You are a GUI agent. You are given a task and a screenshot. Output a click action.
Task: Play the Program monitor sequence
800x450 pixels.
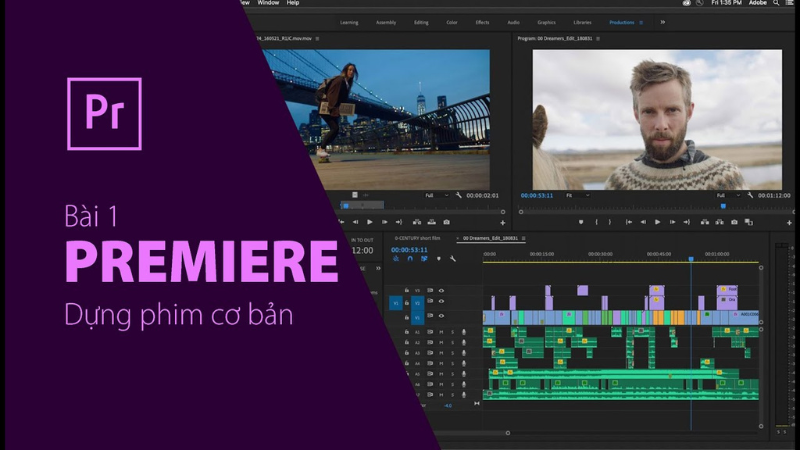(x=658, y=222)
